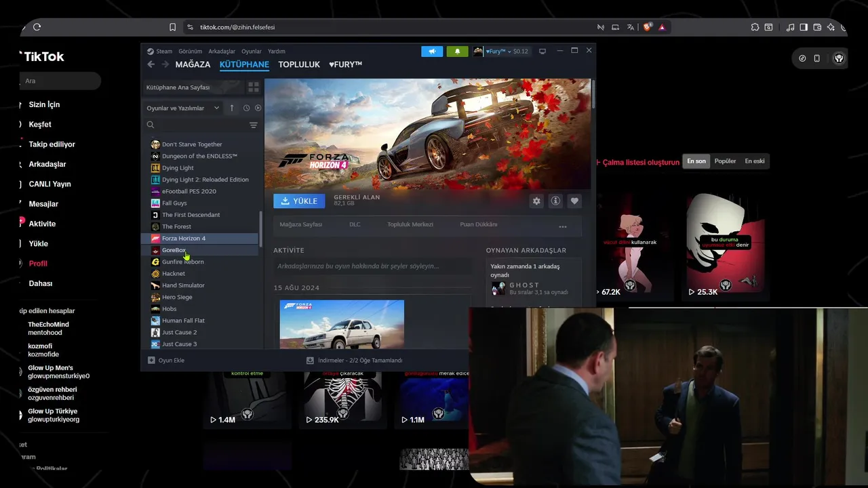The width and height of the screenshot is (868, 488).
Task: Click the recent activity clock filter icon
Action: 246,108
